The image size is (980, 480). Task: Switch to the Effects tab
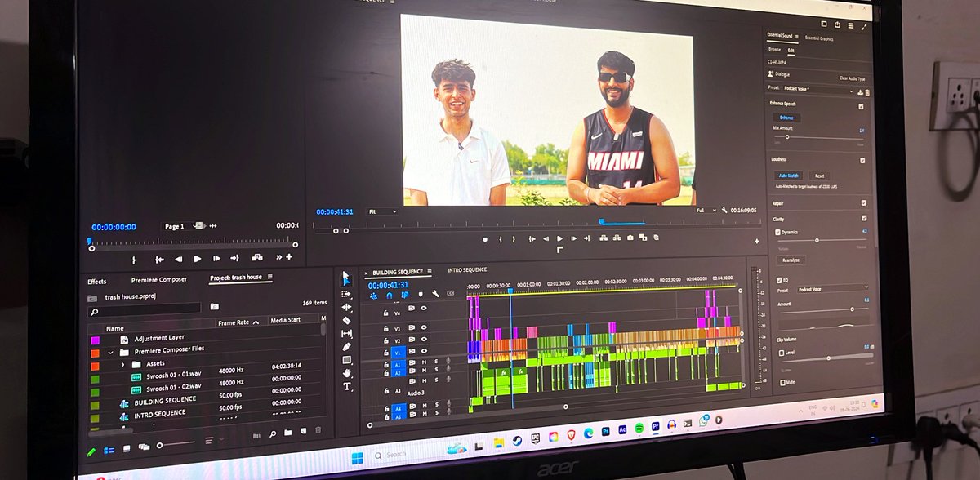(97, 282)
